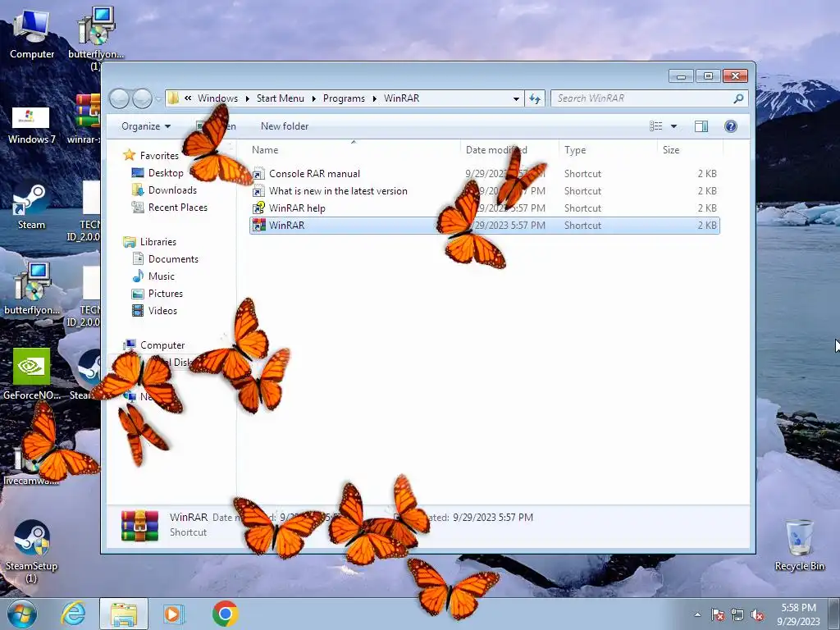The width and height of the screenshot is (840, 630).
Task: Toggle the preview pane button
Action: click(701, 126)
